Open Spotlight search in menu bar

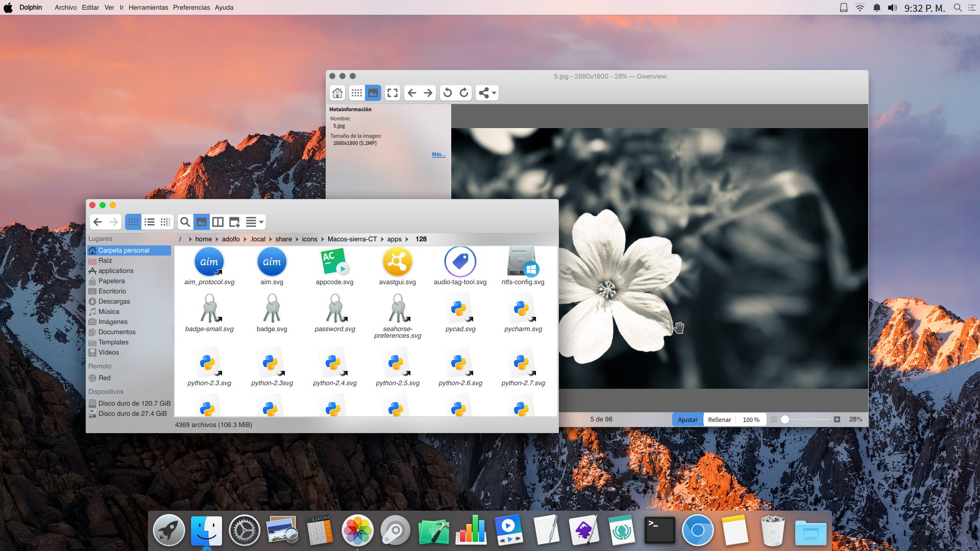(x=958, y=8)
